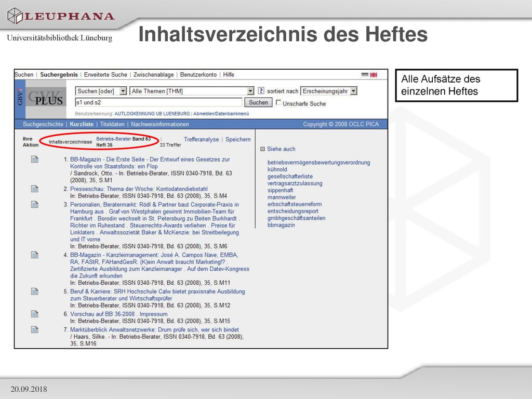This screenshot has height=399, width=532.
Task: Open Benutzerkonto menu item
Action: 198,75
